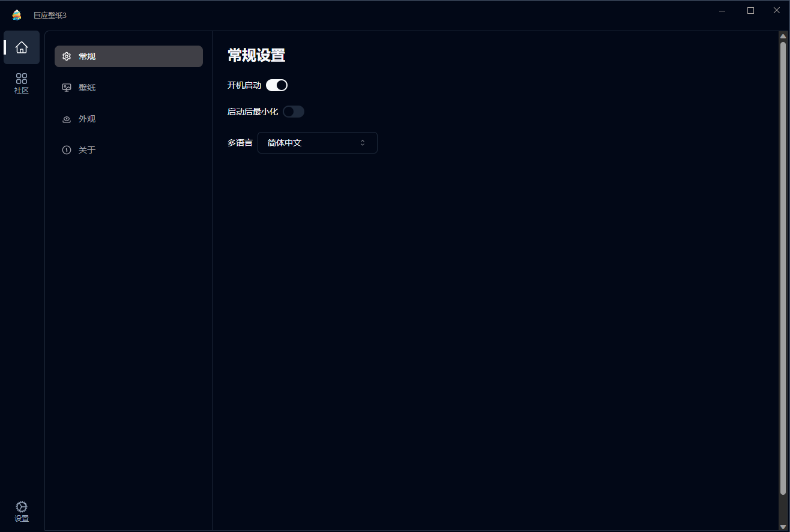Click the gear icon beside 常规
This screenshot has width=790, height=532.
[67, 56]
